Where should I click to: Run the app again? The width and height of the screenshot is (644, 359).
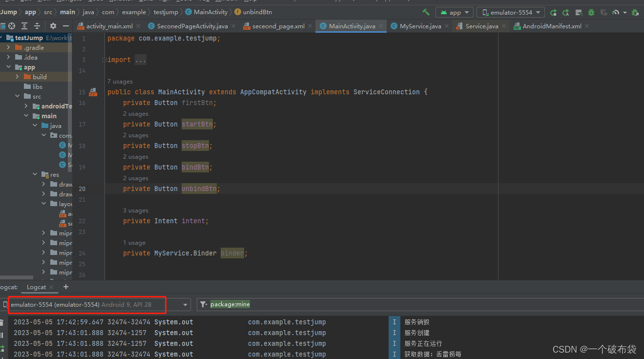(x=554, y=12)
